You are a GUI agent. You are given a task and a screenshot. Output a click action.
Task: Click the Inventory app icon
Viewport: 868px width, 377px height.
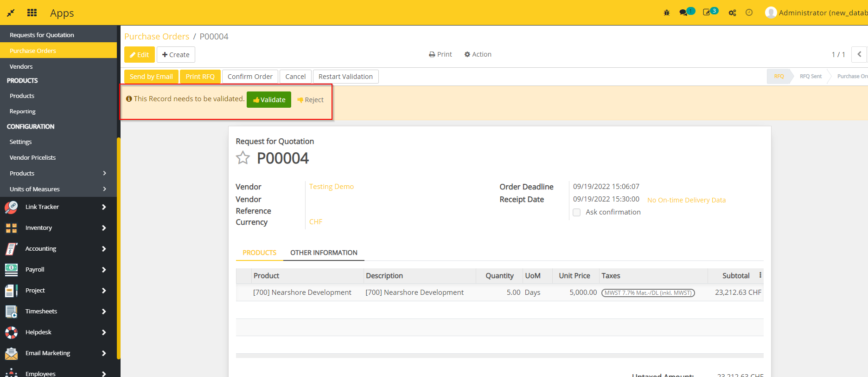click(12, 228)
